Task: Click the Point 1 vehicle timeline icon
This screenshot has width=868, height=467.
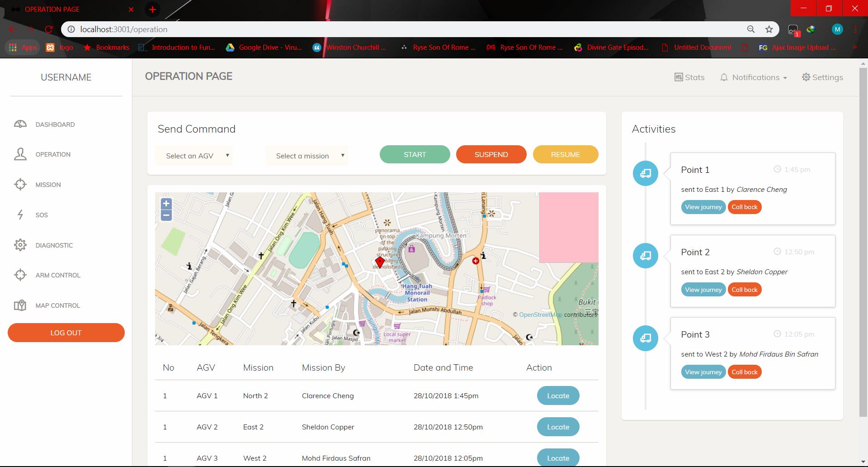Action: (645, 173)
